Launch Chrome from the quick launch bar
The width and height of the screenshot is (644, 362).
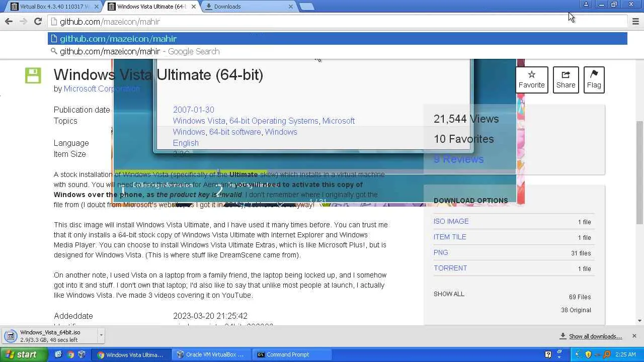[x=70, y=354]
